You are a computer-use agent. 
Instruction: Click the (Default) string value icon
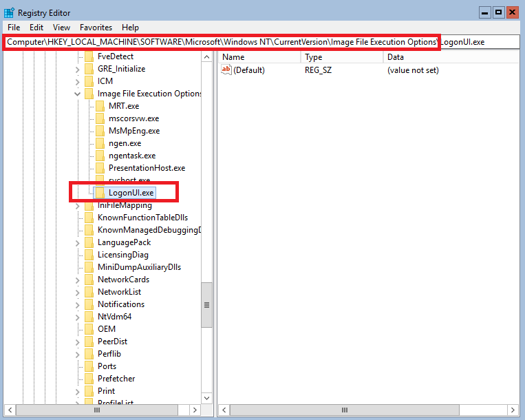[x=226, y=70]
